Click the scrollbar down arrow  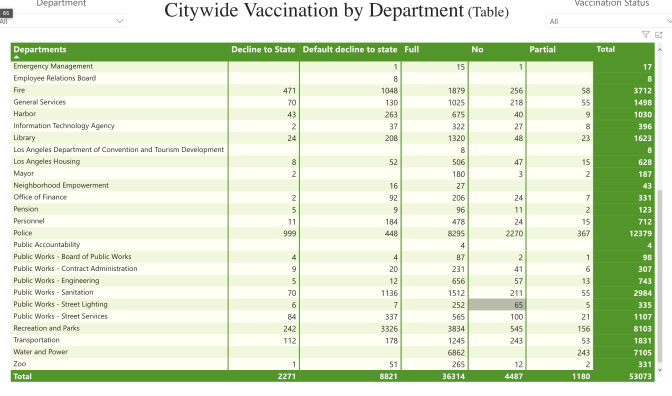pos(659,370)
